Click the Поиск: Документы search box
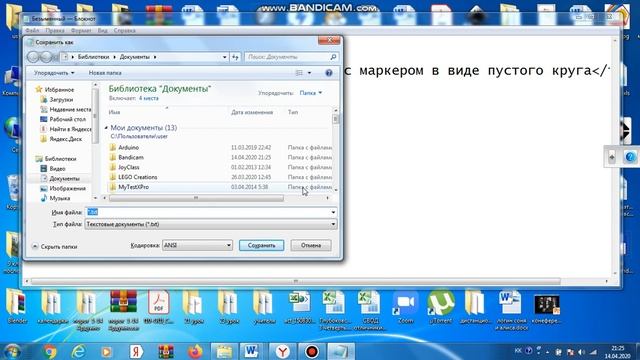Viewport: 640px width, 360px height. tap(292, 57)
